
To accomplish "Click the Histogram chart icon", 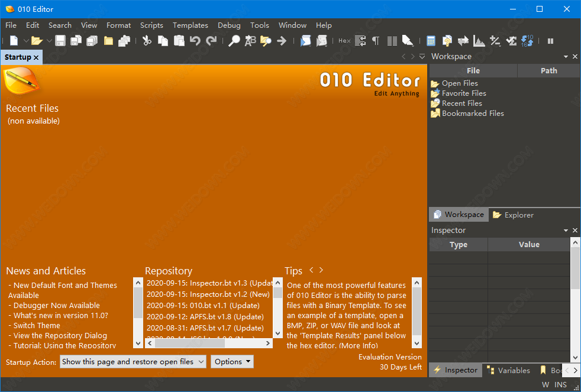I will (479, 41).
